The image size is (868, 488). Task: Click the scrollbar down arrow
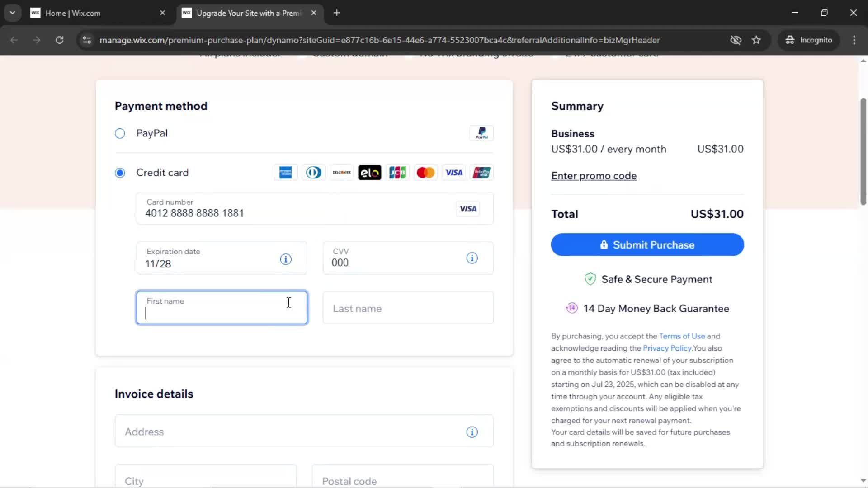[863, 481]
